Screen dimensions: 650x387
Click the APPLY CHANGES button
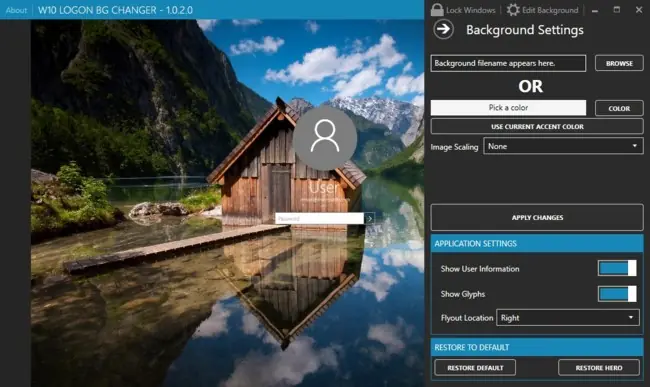pos(537,218)
